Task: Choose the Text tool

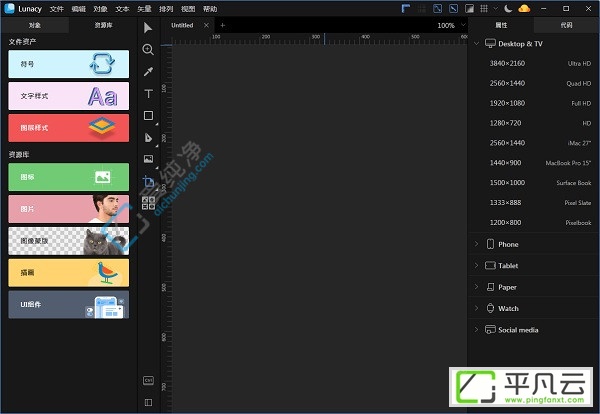Action: coord(148,94)
